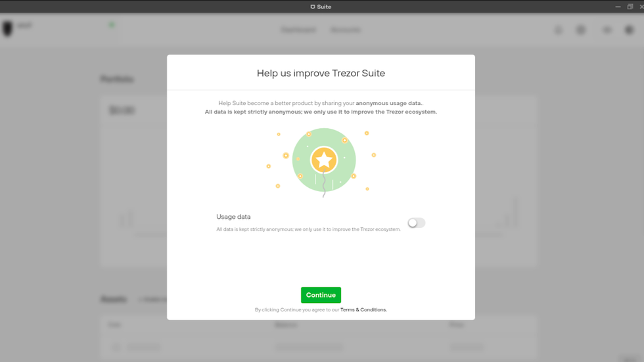Close the Suite window
The width and height of the screenshot is (644, 362).
tap(641, 7)
